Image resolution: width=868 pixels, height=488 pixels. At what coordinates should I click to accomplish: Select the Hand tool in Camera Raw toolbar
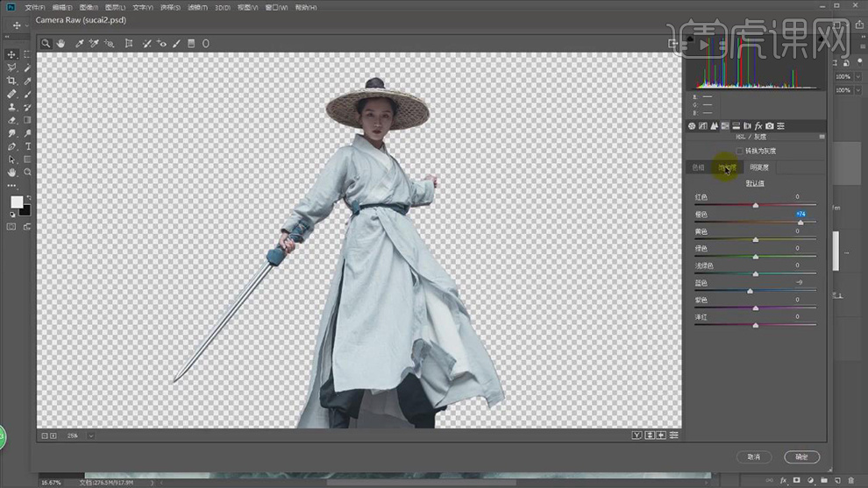click(x=60, y=43)
